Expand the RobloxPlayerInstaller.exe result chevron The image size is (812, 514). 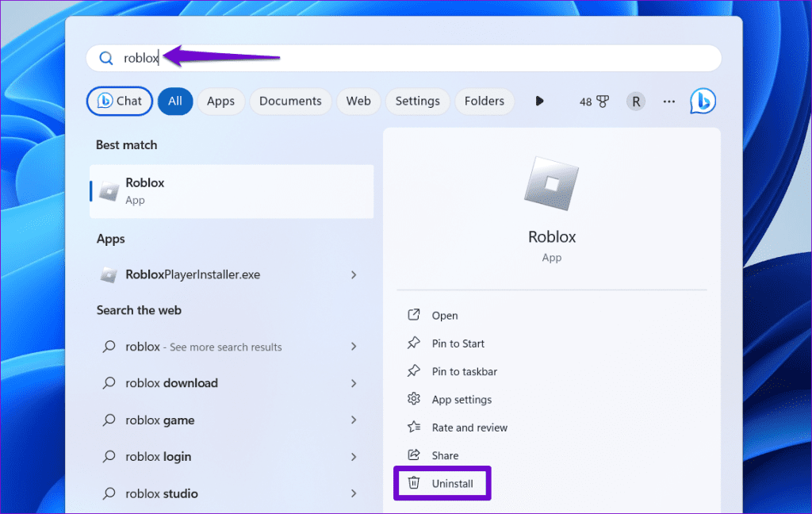tap(354, 274)
